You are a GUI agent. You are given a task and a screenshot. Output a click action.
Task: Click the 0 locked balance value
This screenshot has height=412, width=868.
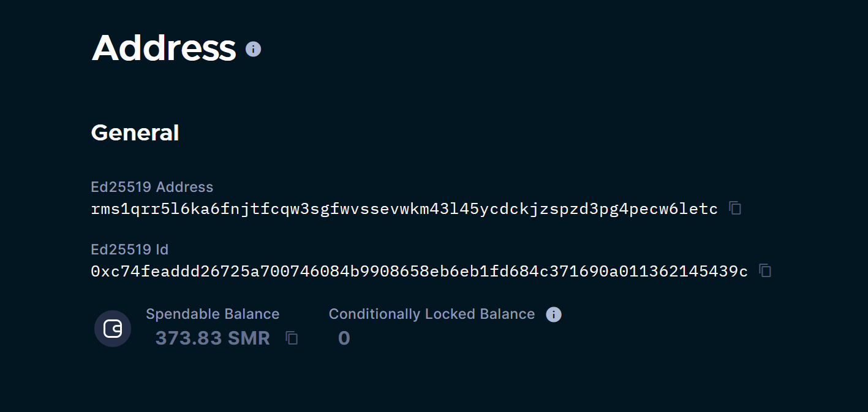[x=344, y=338]
